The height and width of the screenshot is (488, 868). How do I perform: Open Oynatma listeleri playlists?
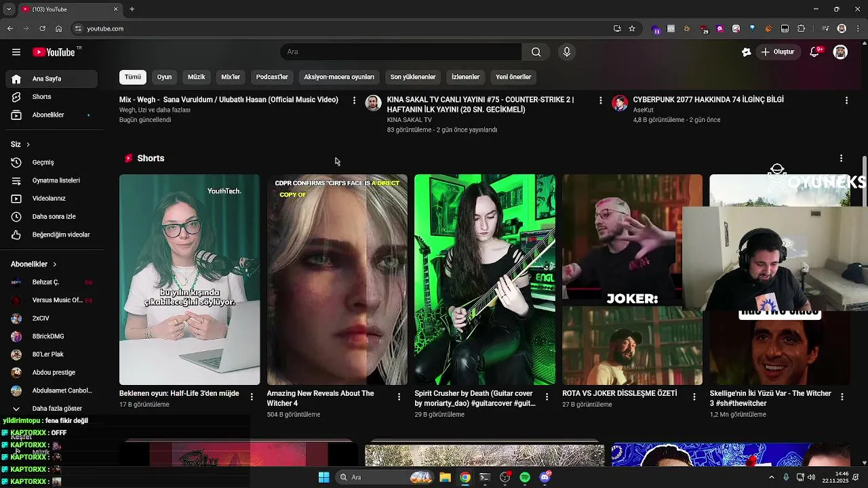coord(51,181)
